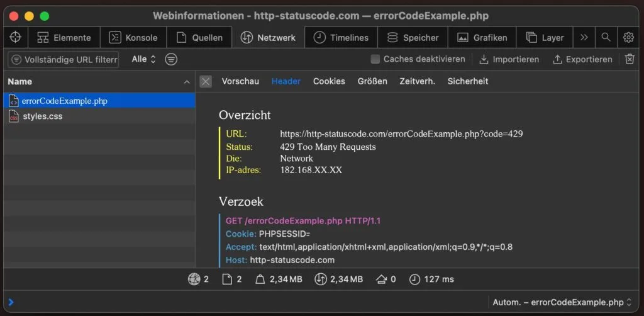Viewport: 644px width, 316px height.
Task: Select the Header detail tab
Action: pyautogui.click(x=286, y=81)
